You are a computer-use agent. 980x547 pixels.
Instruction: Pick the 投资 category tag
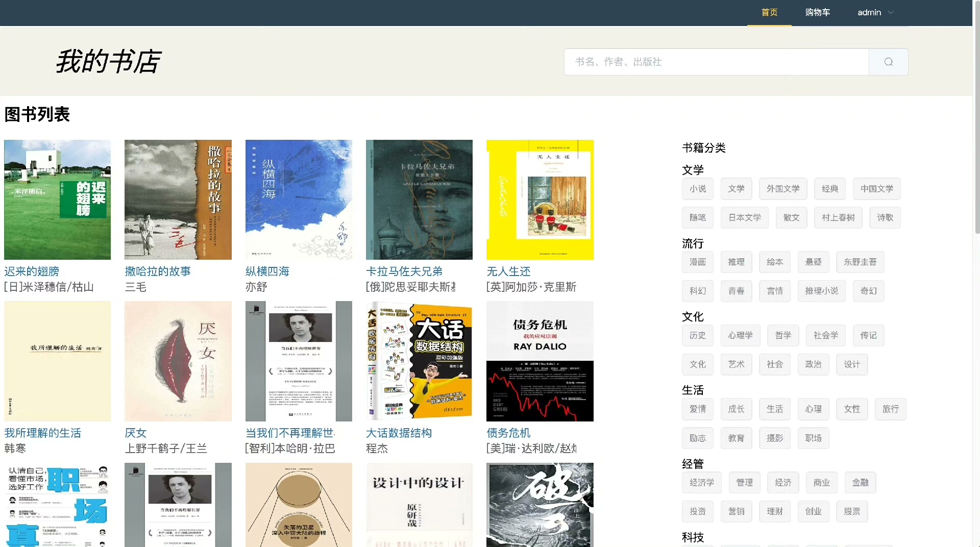point(698,512)
